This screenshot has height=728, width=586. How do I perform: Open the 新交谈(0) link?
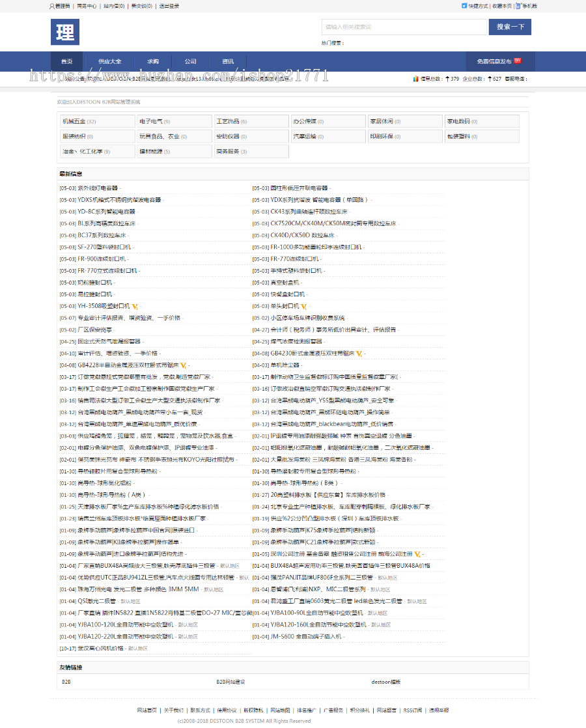[142, 6]
